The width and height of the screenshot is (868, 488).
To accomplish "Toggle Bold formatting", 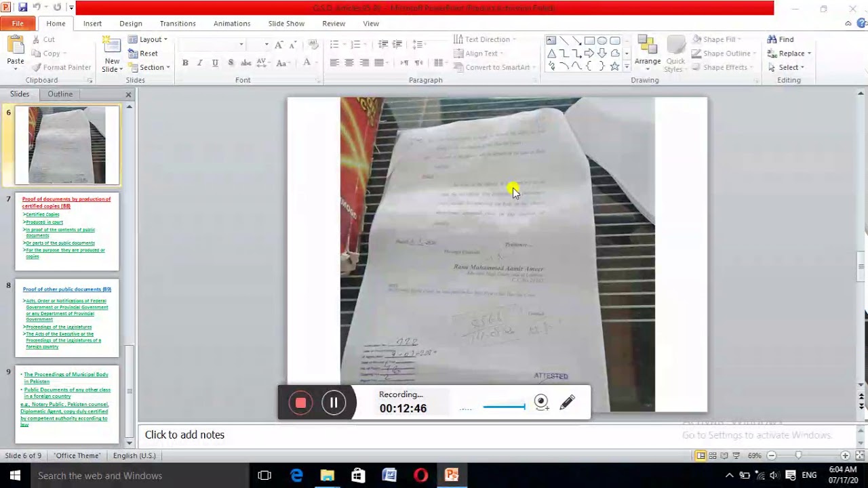I will (185, 63).
